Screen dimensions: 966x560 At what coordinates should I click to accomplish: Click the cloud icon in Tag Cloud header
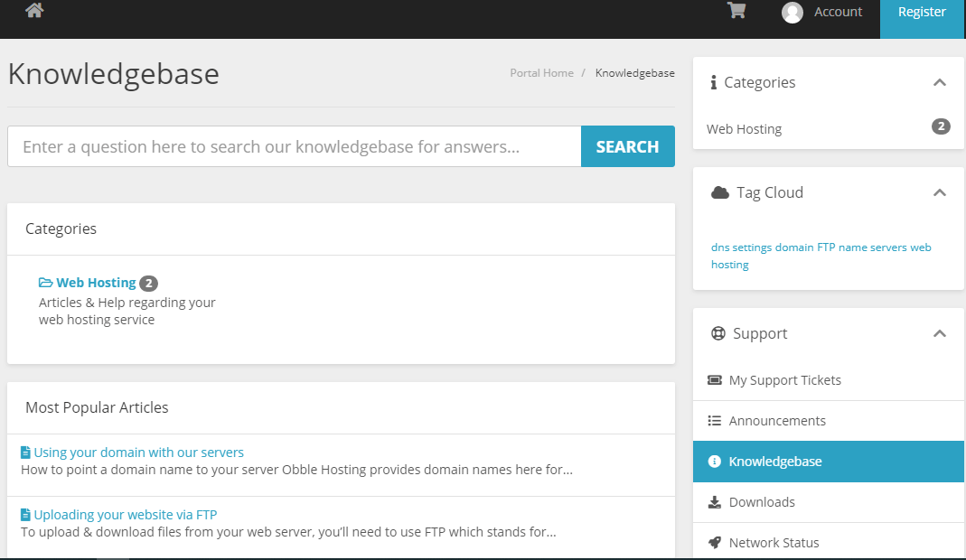(x=720, y=192)
